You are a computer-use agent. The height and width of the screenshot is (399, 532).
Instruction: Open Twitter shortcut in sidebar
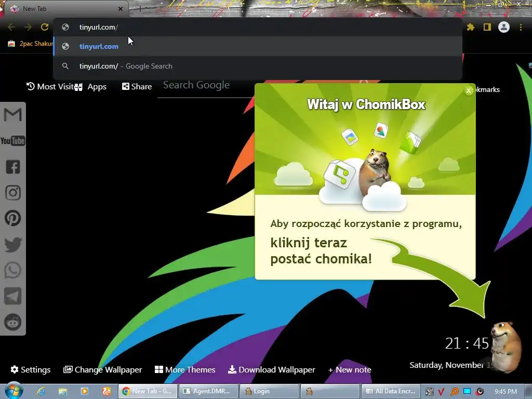13,245
